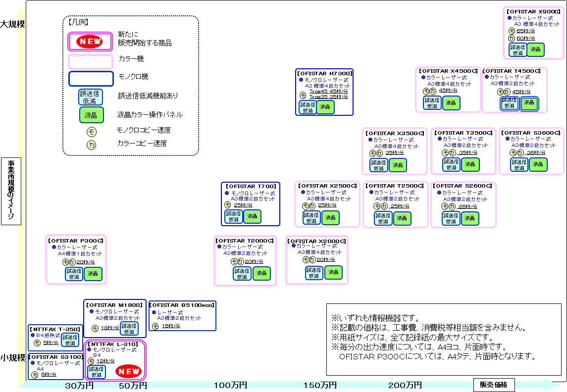Click the 誤送信低減機能あり legend text
The width and height of the screenshot is (567, 392).
pyautogui.click(x=148, y=96)
